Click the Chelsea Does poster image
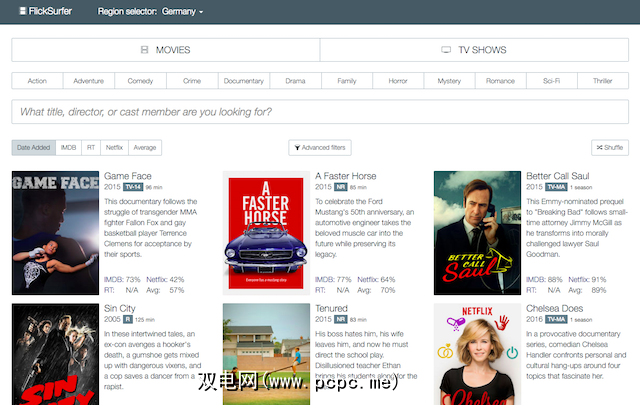Screen dimensions: 640x405 coord(477,355)
